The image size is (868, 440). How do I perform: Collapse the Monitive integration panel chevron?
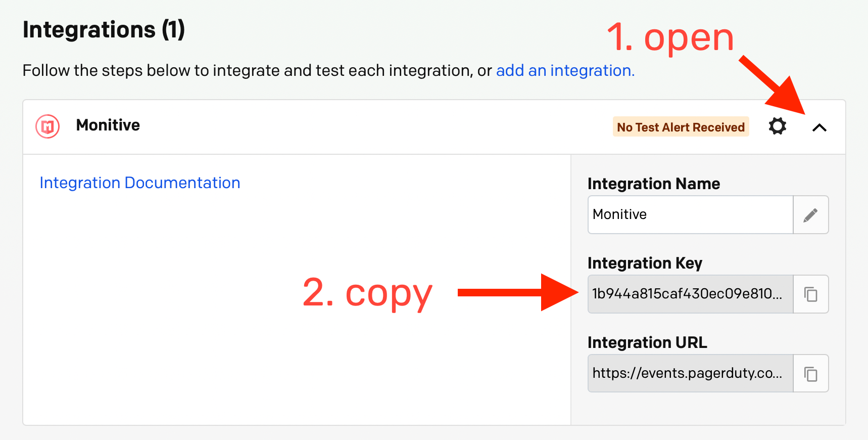click(x=819, y=127)
